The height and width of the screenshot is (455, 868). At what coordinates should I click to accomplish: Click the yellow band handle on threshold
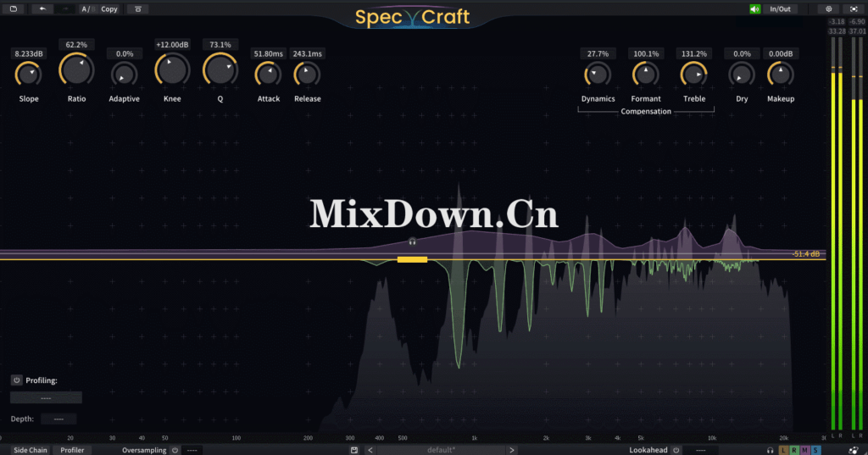[x=413, y=259]
